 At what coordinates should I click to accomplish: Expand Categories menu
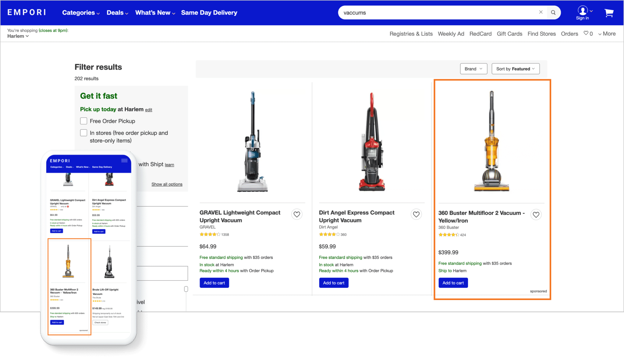[x=81, y=12]
